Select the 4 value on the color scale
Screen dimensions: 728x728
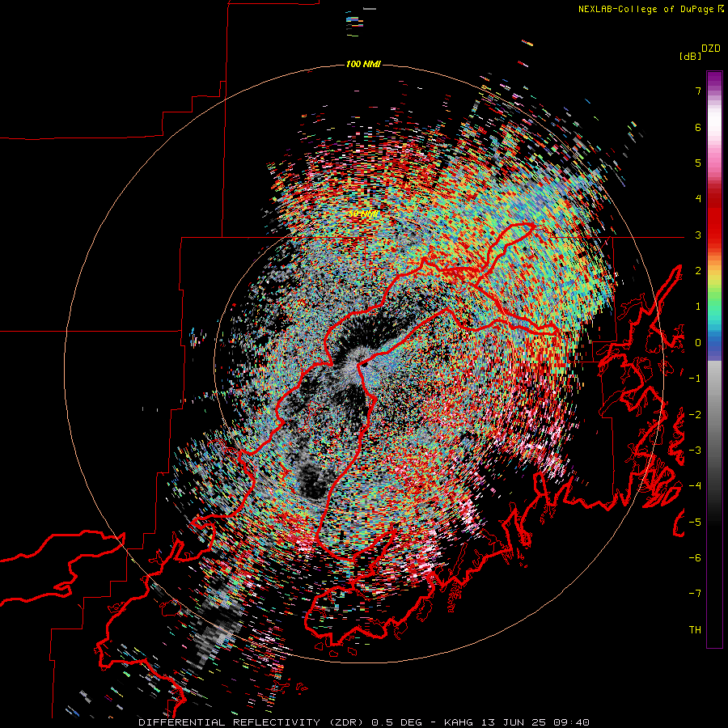click(698, 199)
